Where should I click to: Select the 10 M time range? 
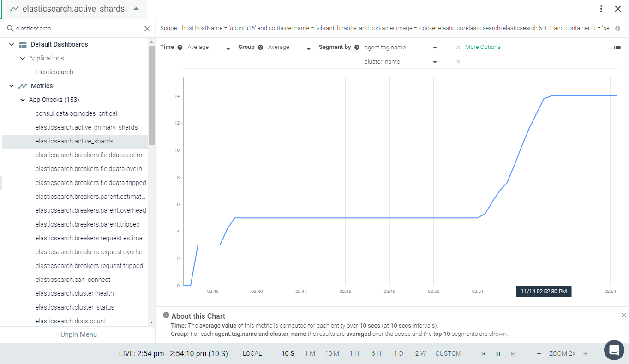[332, 354]
